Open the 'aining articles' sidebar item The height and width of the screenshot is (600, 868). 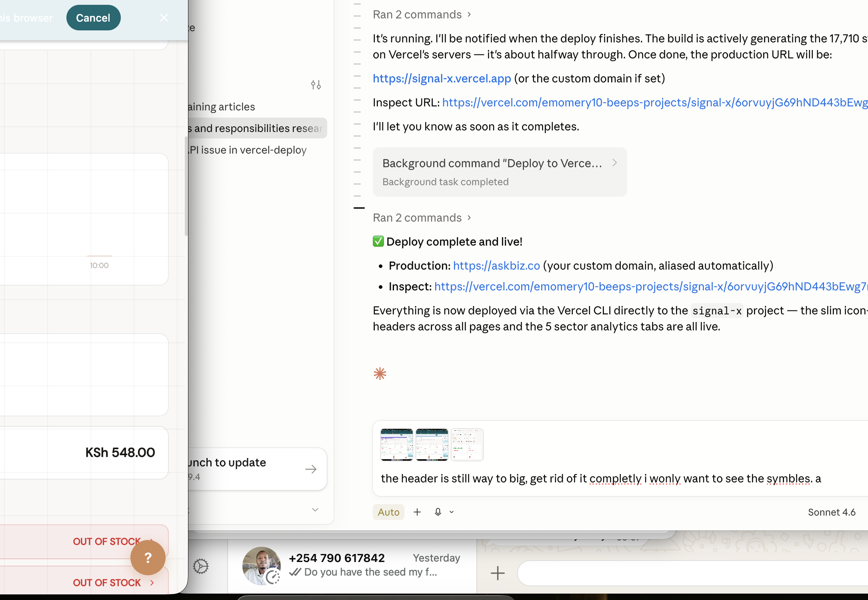221,107
